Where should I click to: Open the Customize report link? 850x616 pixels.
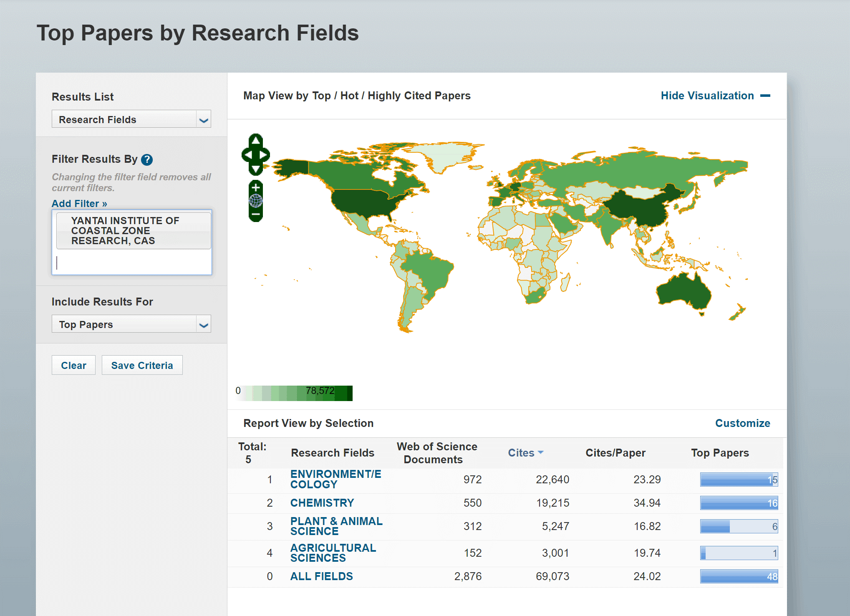[x=742, y=423]
